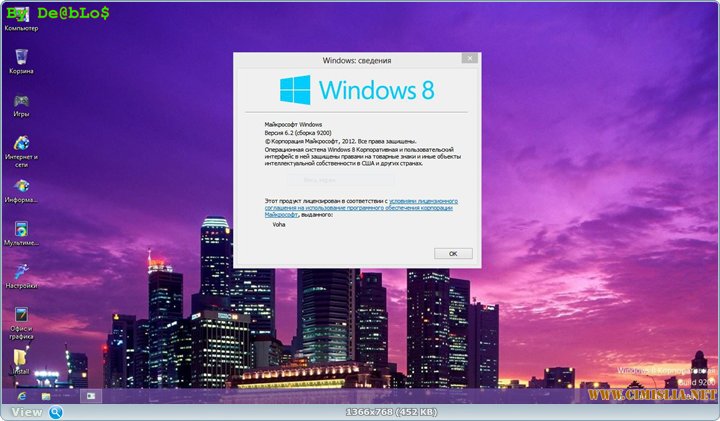Open the Корзина recycle bin icon
The width and height of the screenshot is (720, 421).
click(x=21, y=62)
